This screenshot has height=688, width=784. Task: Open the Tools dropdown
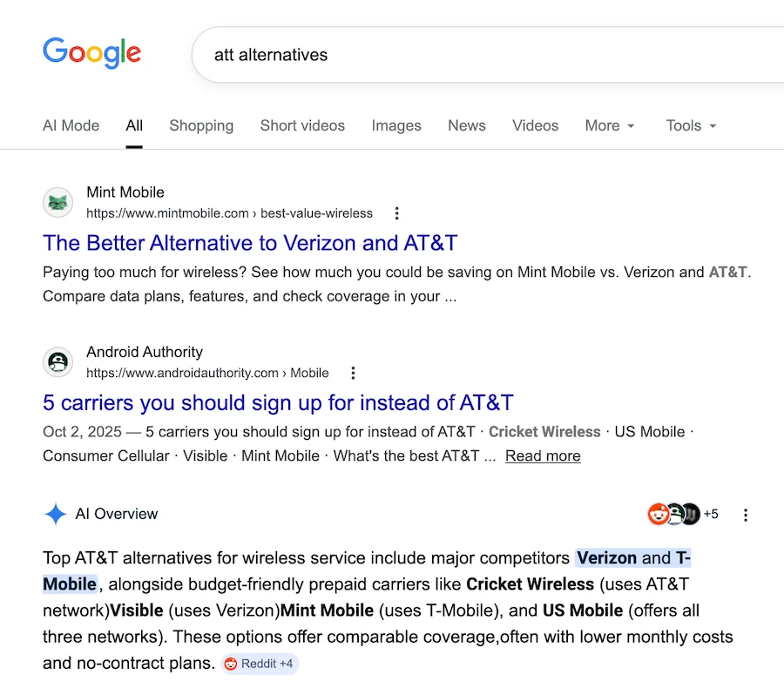pyautogui.click(x=690, y=125)
